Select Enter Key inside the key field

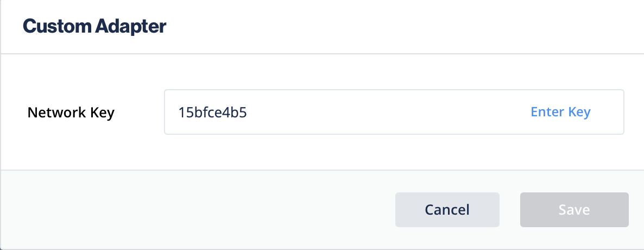coord(560,112)
